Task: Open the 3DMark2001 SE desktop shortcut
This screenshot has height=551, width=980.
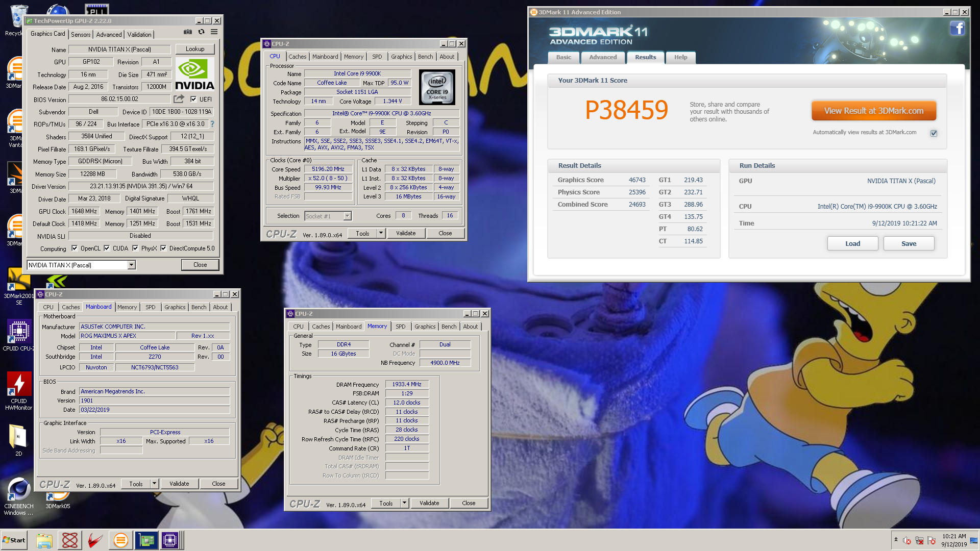Action: click(19, 287)
